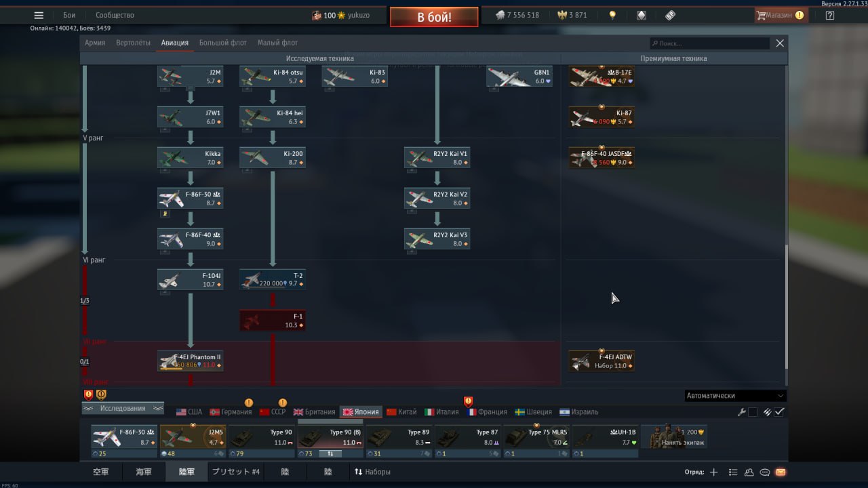
Task: Collapse the Исследования panel
Action: click(123, 408)
